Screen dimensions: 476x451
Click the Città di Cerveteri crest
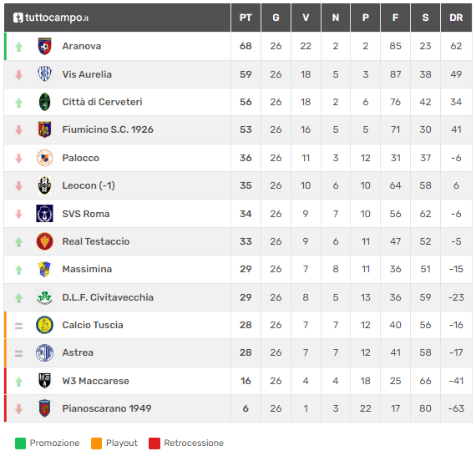44,102
